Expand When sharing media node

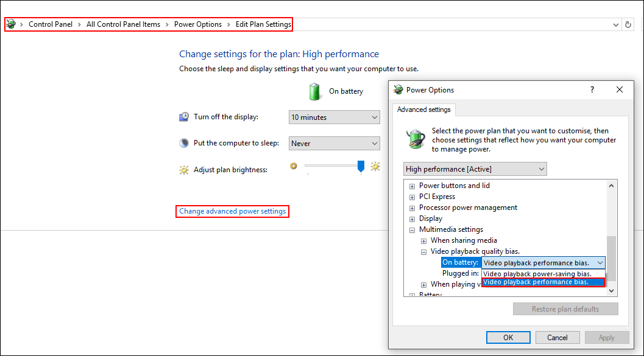point(423,241)
